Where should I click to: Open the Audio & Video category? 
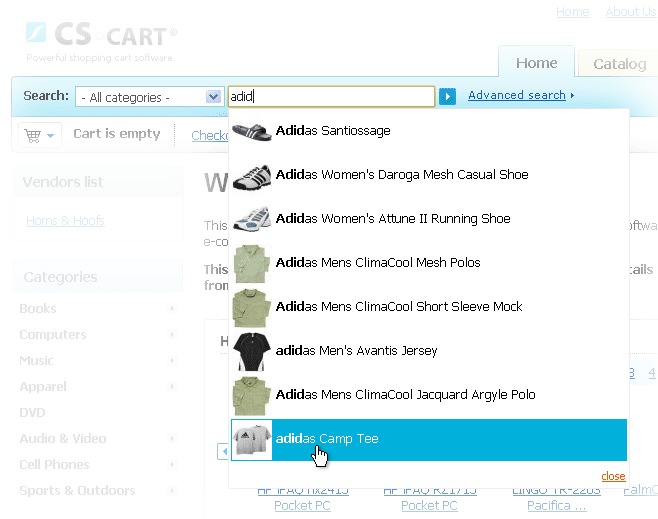pyautogui.click(x=63, y=438)
